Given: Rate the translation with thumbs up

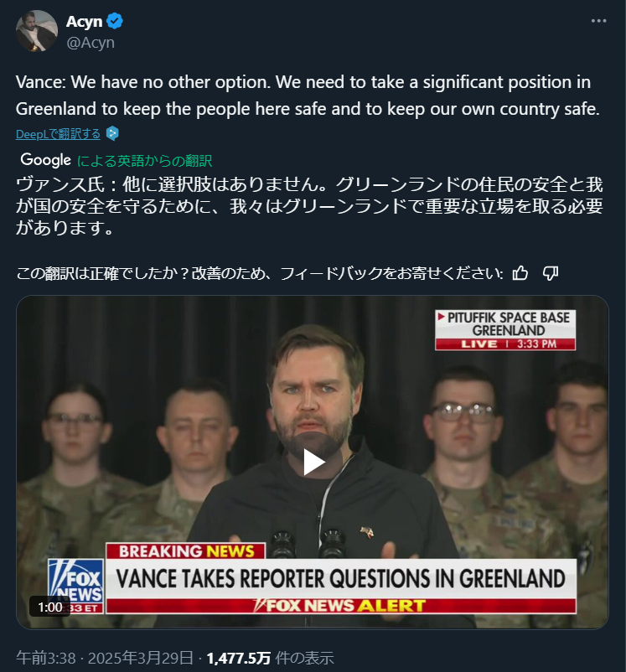Looking at the screenshot, I should 520,273.
